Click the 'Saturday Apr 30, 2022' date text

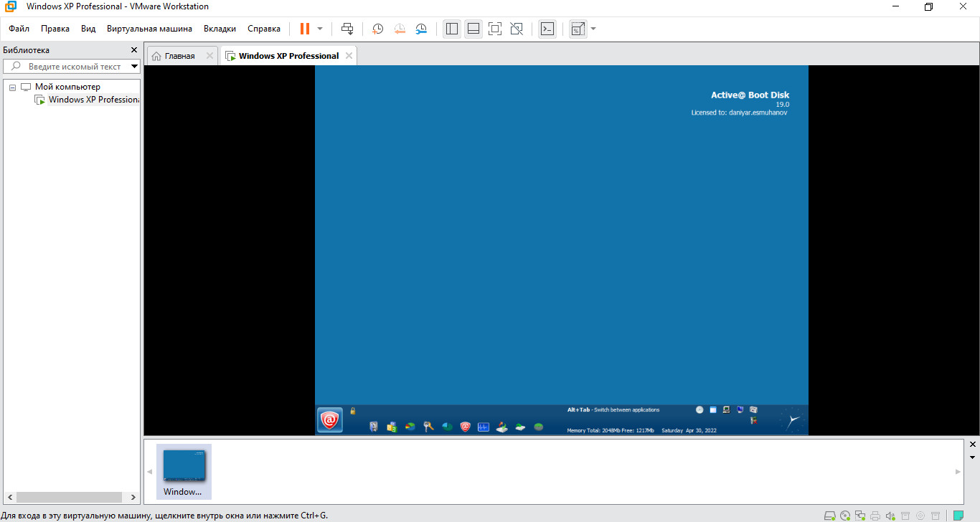coord(689,430)
